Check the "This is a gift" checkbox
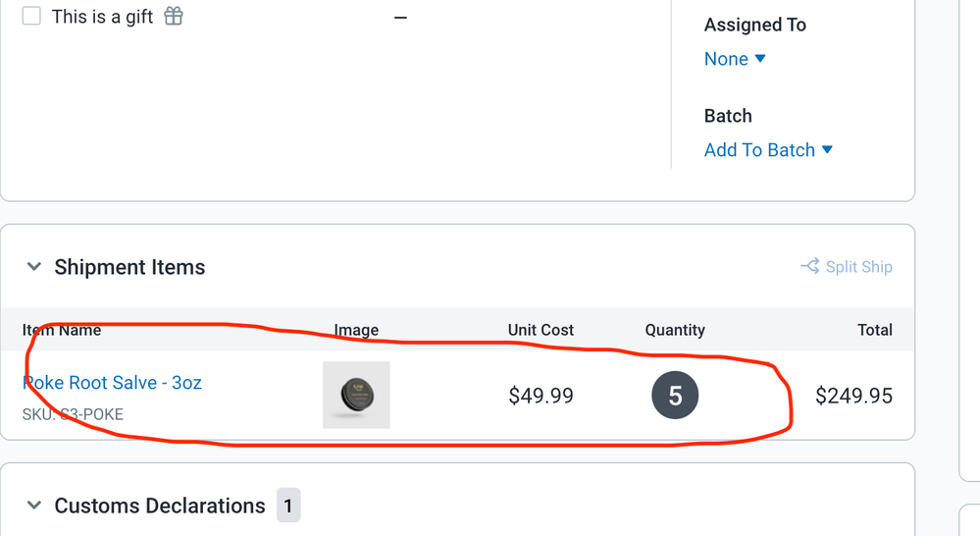The height and width of the screenshot is (536, 980). [31, 16]
